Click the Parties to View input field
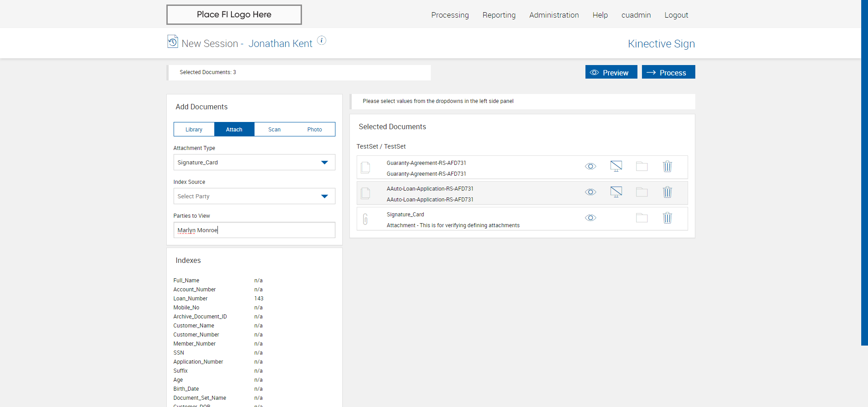868x407 pixels. 254,230
